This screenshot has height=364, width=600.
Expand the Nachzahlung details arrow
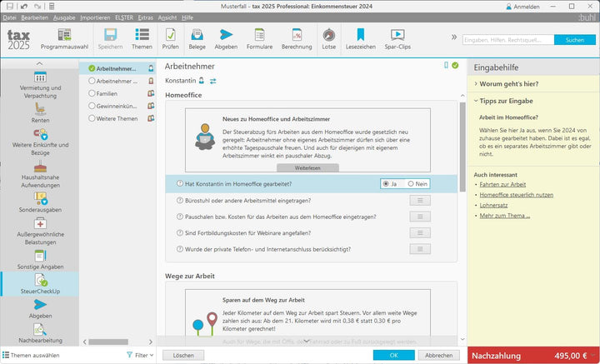(593, 356)
